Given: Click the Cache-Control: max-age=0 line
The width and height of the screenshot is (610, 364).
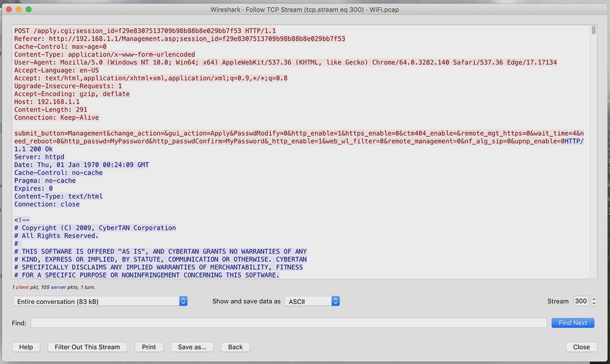Looking at the screenshot, I should 60,47.
